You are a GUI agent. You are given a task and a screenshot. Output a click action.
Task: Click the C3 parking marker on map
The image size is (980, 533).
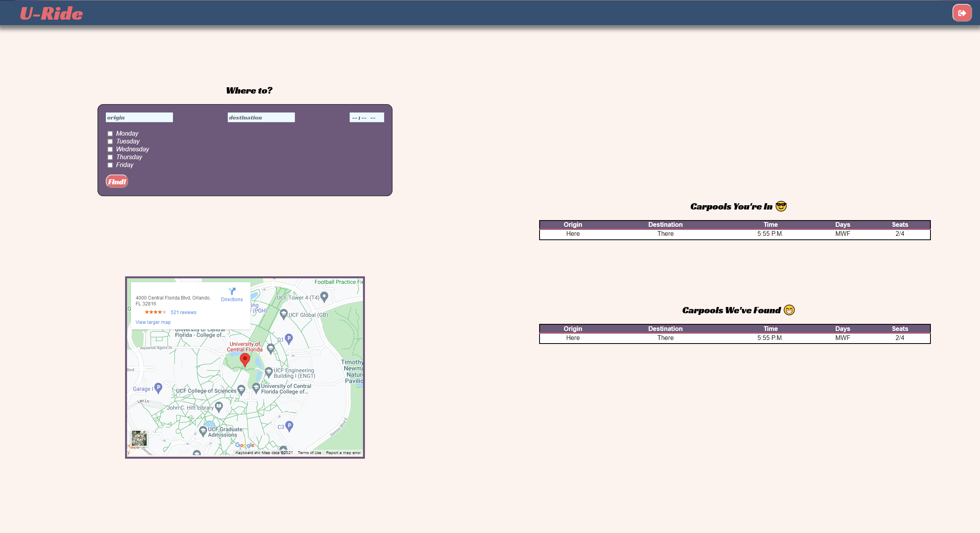pos(289,426)
